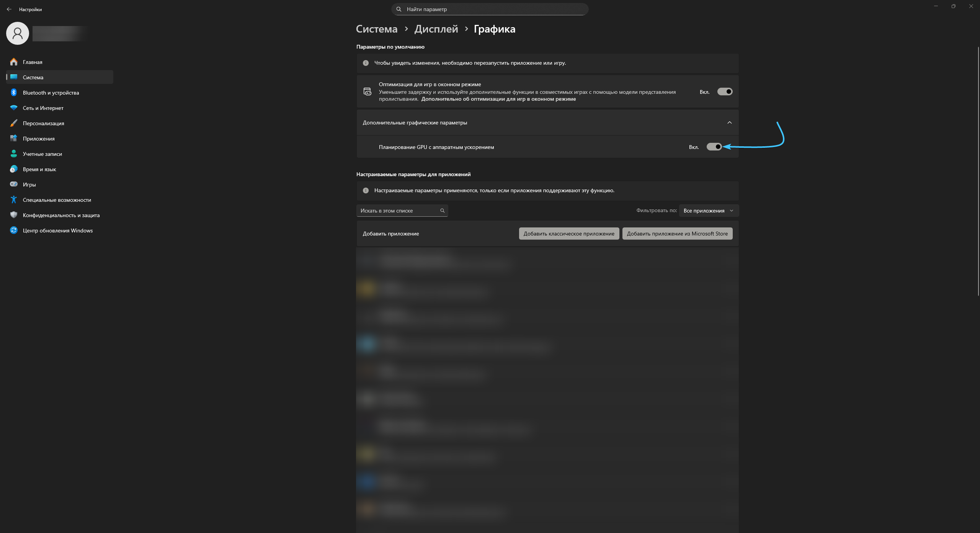Click the back arrow in the title bar

[x=9, y=9]
